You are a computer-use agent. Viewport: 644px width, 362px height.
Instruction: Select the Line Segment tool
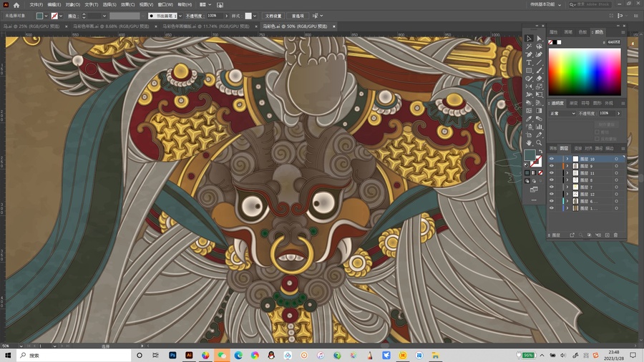tap(539, 62)
